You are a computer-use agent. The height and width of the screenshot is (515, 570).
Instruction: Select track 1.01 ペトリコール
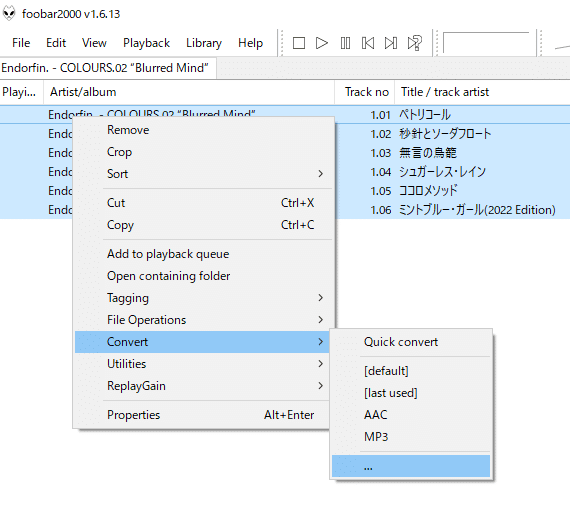click(x=425, y=115)
